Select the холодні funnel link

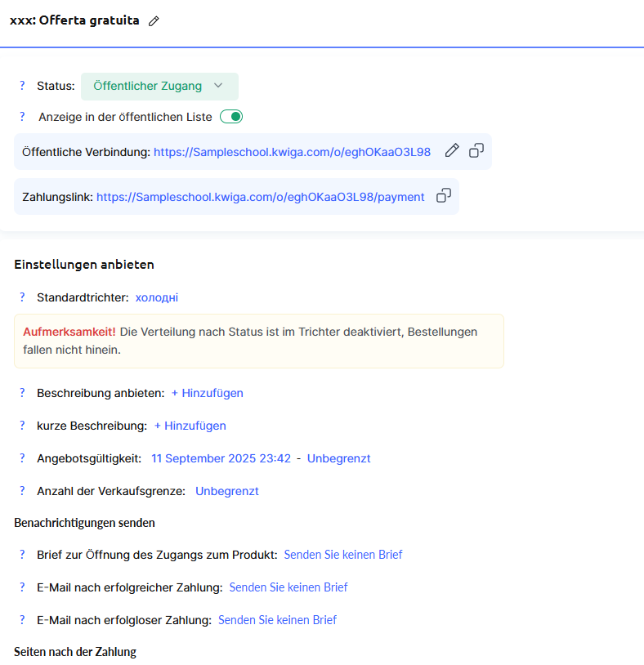pos(157,297)
